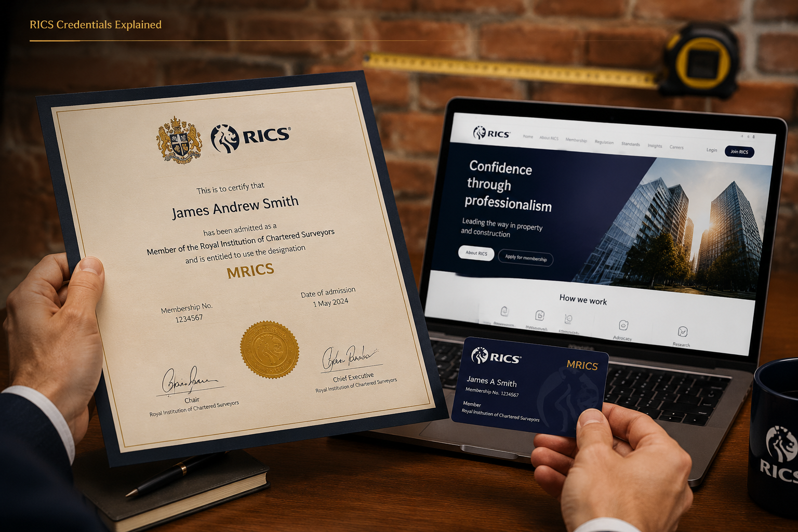This screenshot has height=532, width=798.
Task: Choose Standards in the website navigation
Action: tap(631, 144)
